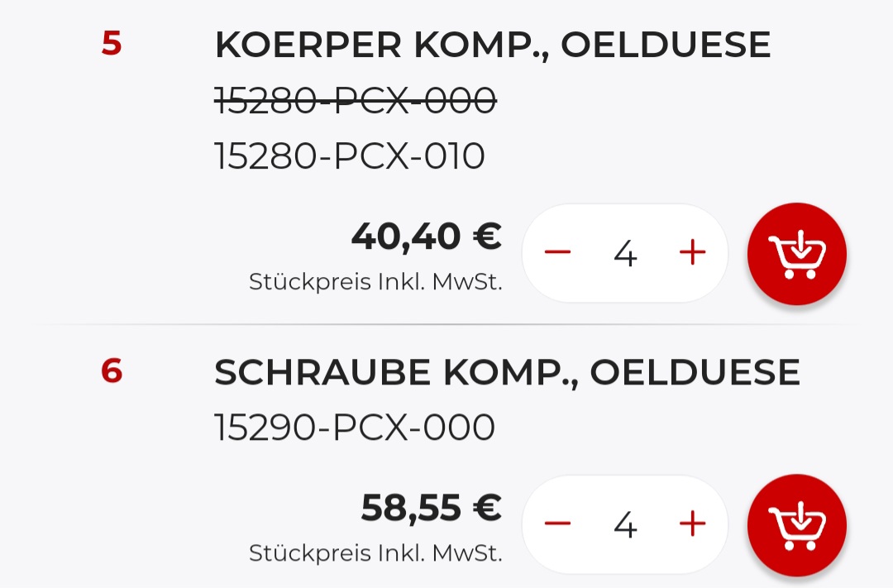The width and height of the screenshot is (893, 588).
Task: Click the 40,40 € price
Action: point(426,237)
